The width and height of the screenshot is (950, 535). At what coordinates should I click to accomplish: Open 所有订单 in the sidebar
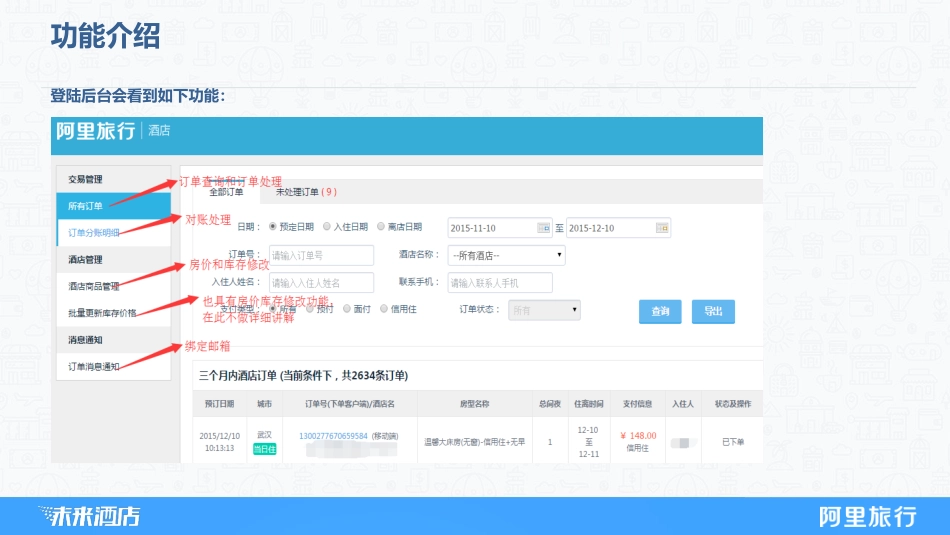click(x=86, y=206)
